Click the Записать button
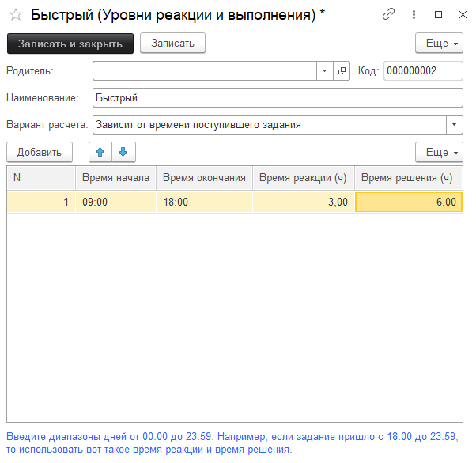476x463 pixels. [172, 44]
